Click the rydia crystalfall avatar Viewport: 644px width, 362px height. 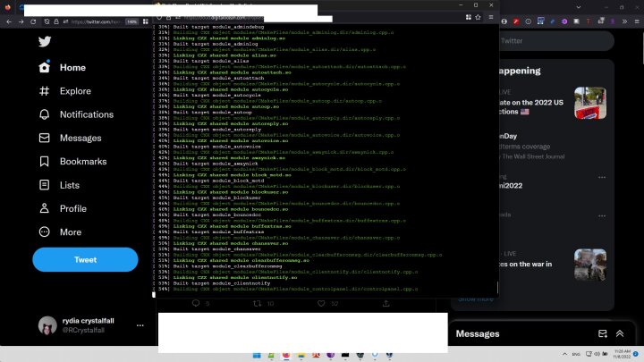(x=47, y=325)
